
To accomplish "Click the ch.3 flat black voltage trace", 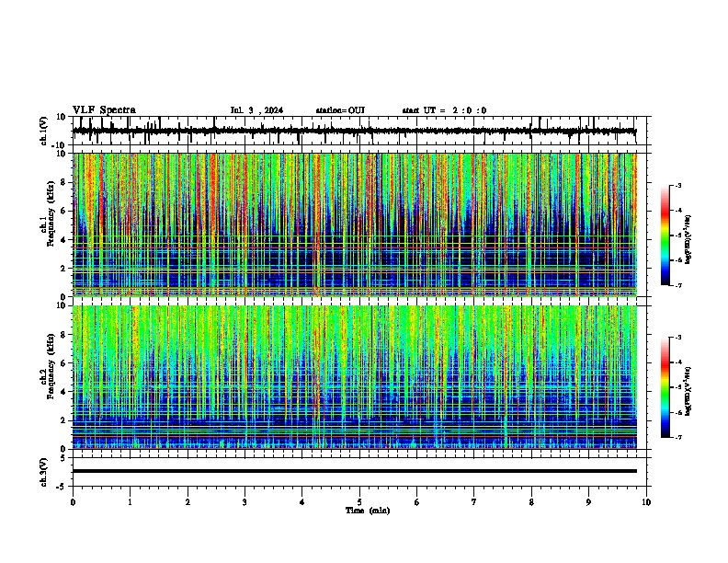I will pyautogui.click(x=355, y=471).
